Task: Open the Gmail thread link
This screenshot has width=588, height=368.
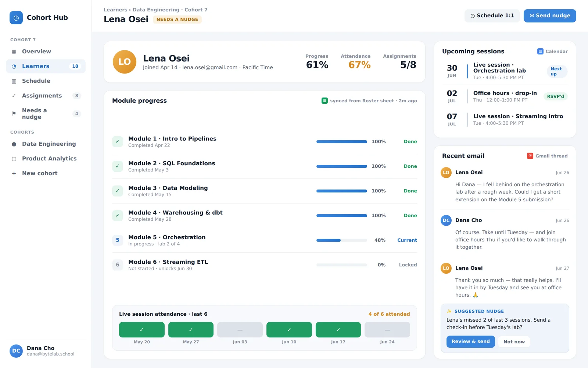Action: click(x=547, y=156)
